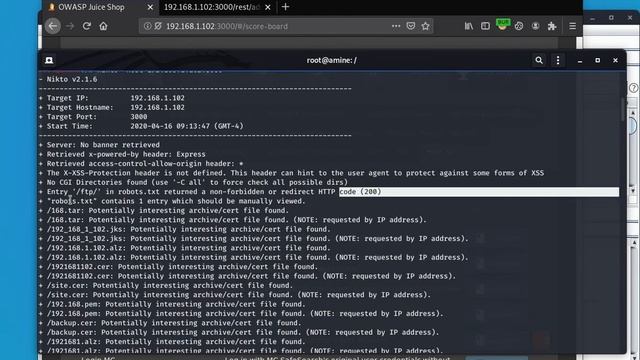Switch to the OWASP Juice Shop tab
This screenshot has height=360, width=640.
(x=91, y=7)
